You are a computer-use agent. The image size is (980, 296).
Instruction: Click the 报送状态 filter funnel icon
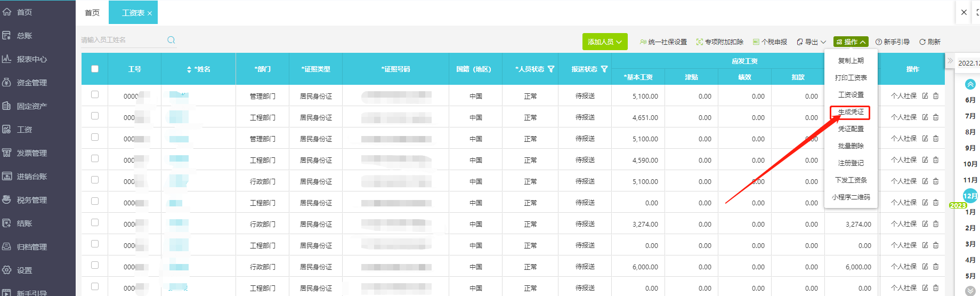(604, 69)
